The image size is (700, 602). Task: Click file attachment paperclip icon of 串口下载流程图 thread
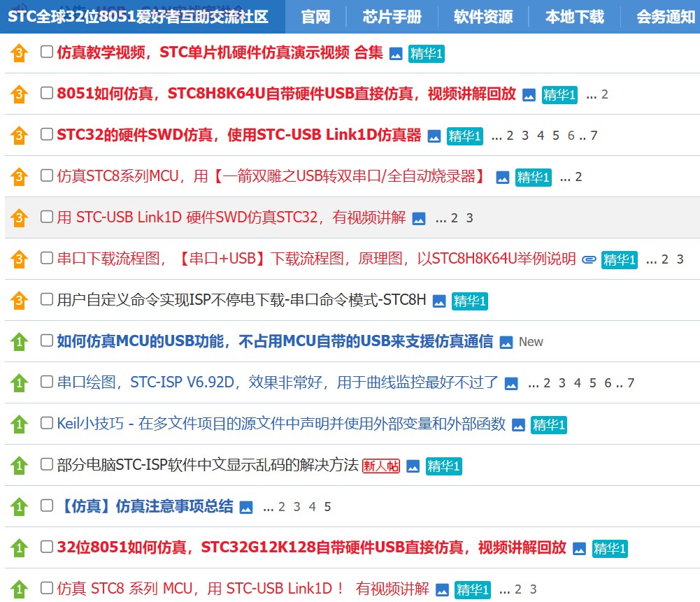coord(589,259)
